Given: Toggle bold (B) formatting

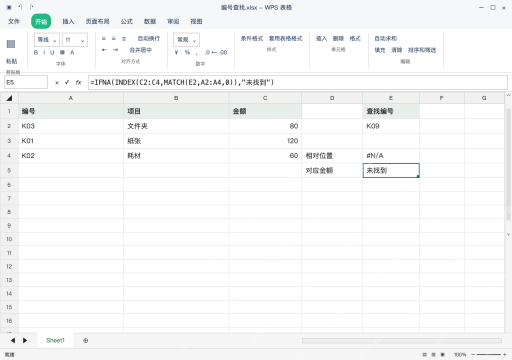Looking at the screenshot, I should [36, 52].
